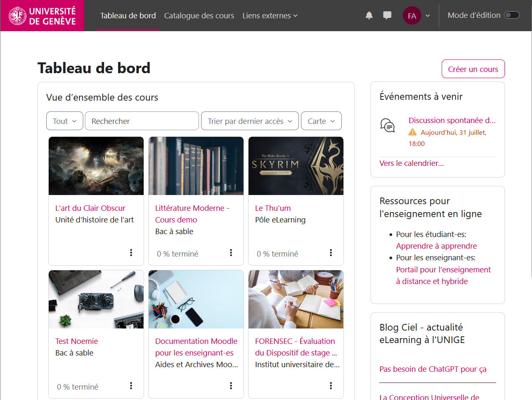Go to Catalogue des cours
The height and width of the screenshot is (400, 532).
pyautogui.click(x=199, y=16)
